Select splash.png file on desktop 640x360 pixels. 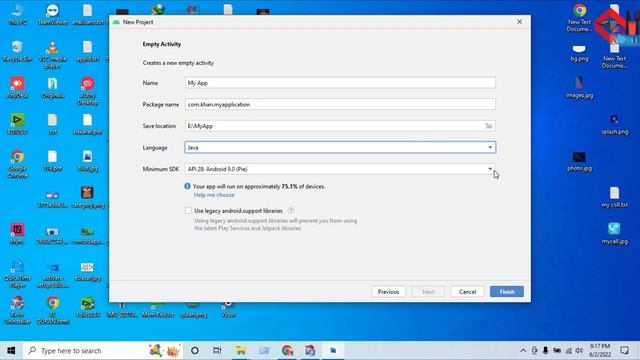click(614, 124)
